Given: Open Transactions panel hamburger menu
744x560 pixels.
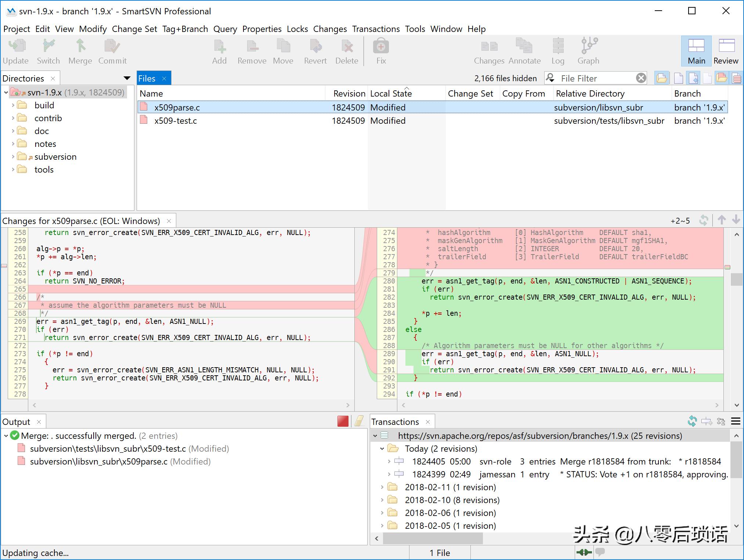Looking at the screenshot, I should (736, 421).
